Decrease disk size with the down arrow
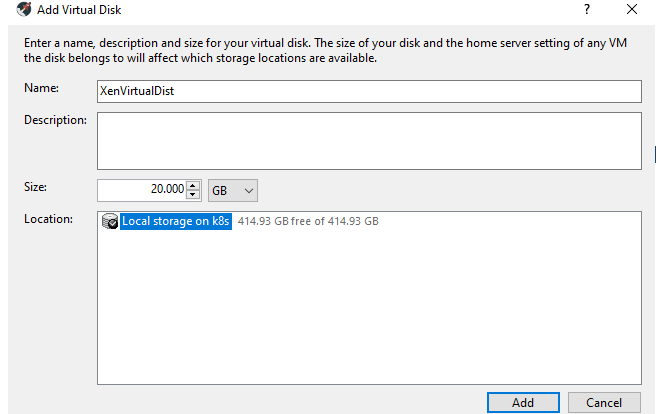 (x=193, y=194)
